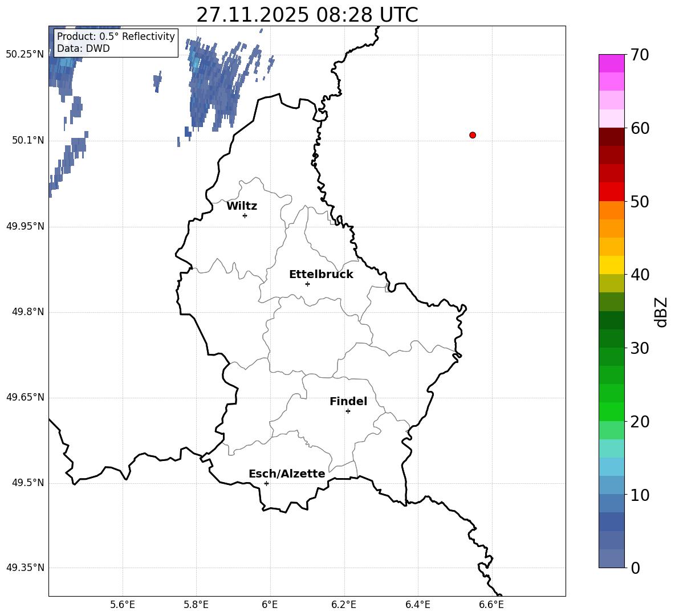Click the bright red swatch above 50
Viewport: 675px width, 616px height.
tap(612, 192)
